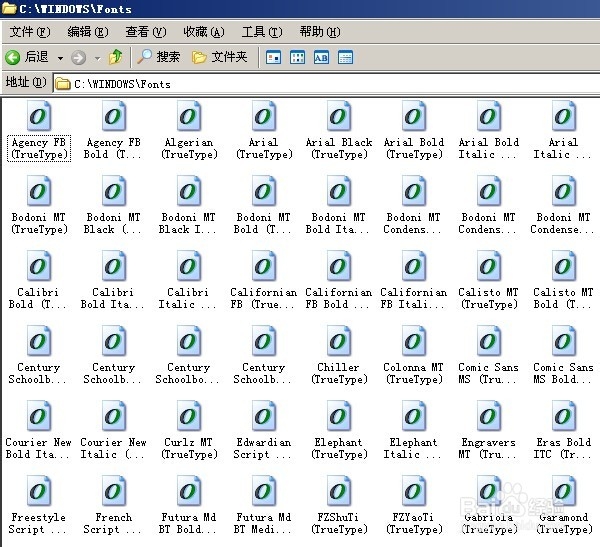Select the Elephant (TrueType) font

click(339, 430)
